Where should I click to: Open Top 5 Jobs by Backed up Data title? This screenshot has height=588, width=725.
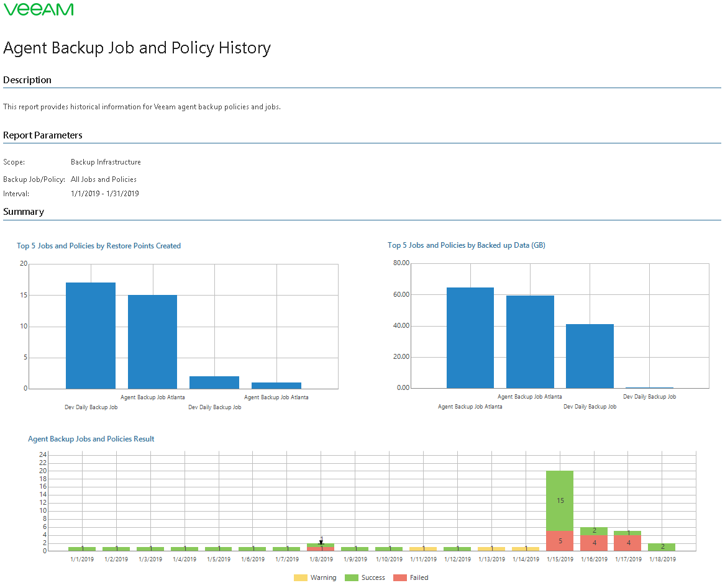coord(466,245)
